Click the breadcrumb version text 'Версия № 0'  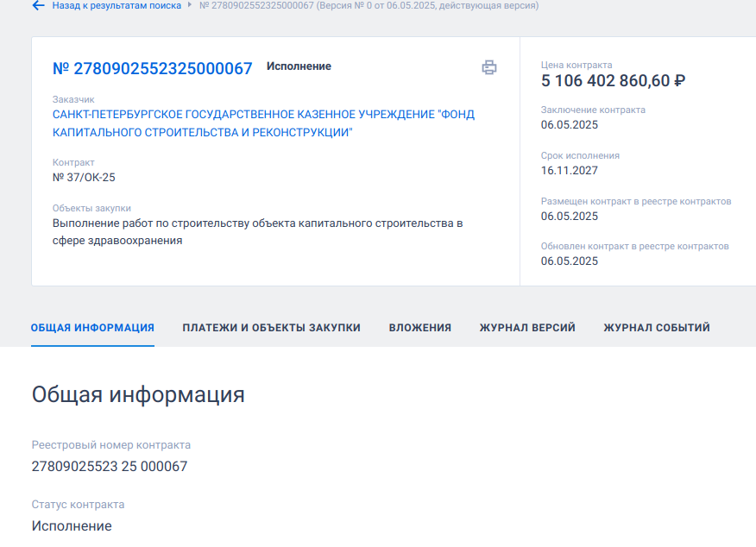coord(344,6)
